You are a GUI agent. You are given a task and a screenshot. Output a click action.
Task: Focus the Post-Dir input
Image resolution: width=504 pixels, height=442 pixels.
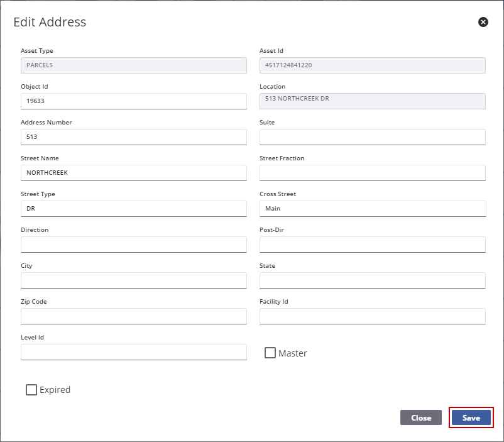tap(373, 245)
